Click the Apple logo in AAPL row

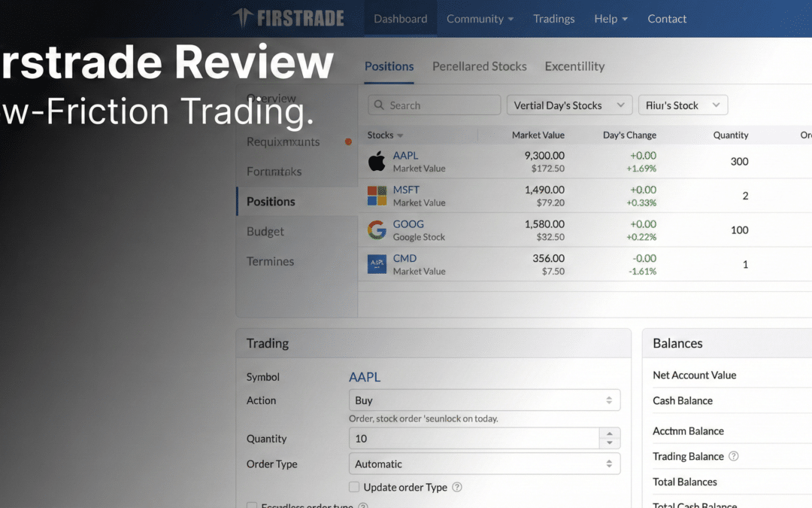[x=377, y=161]
